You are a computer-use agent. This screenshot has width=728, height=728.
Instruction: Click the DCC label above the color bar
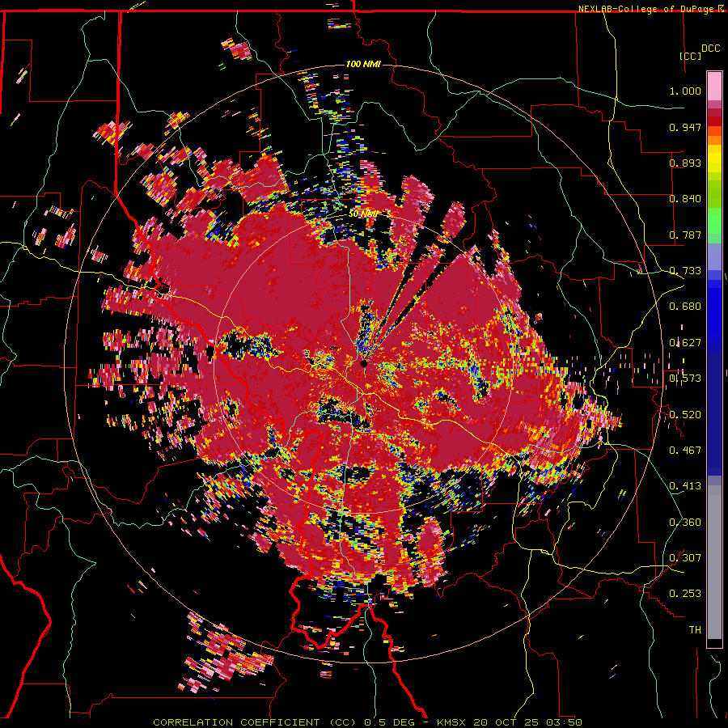click(x=711, y=48)
